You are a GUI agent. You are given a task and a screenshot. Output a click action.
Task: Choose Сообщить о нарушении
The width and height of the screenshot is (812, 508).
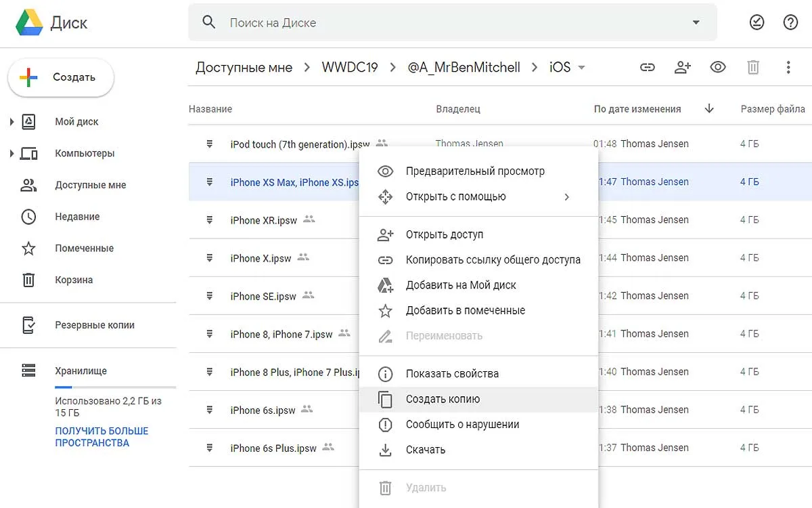(478, 425)
